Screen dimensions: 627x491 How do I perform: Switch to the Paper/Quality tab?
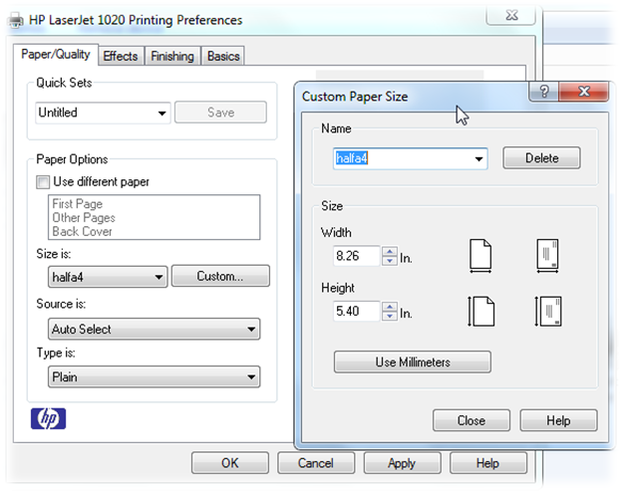[56, 54]
